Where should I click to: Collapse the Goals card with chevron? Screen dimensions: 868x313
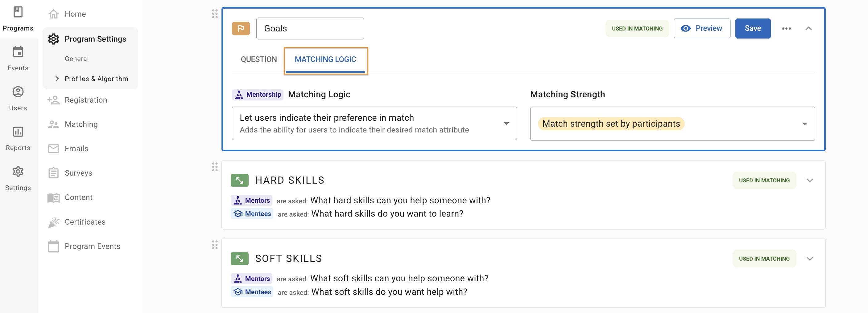(x=808, y=29)
